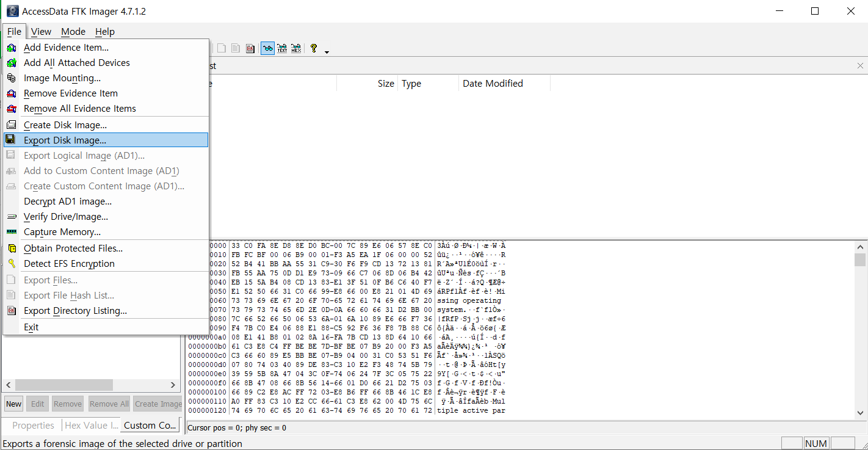
Task: Click the greyed Export Files toolbar icon
Action: pos(222,48)
